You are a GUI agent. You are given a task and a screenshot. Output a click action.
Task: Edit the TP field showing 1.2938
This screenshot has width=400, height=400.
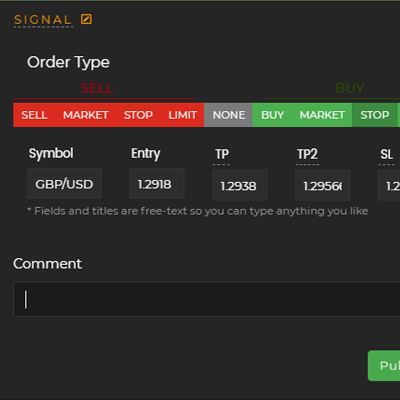pos(240,185)
